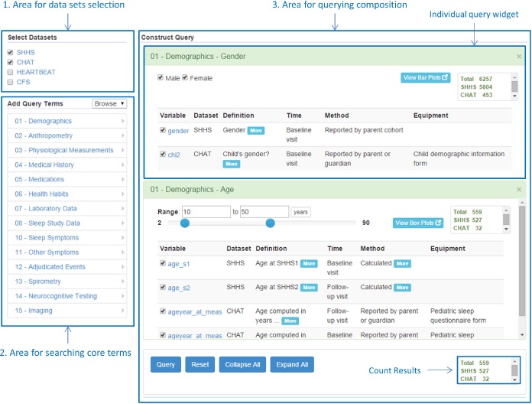Click the View Bar Plots button
Screen dimensions: 532x404
tap(426, 77)
